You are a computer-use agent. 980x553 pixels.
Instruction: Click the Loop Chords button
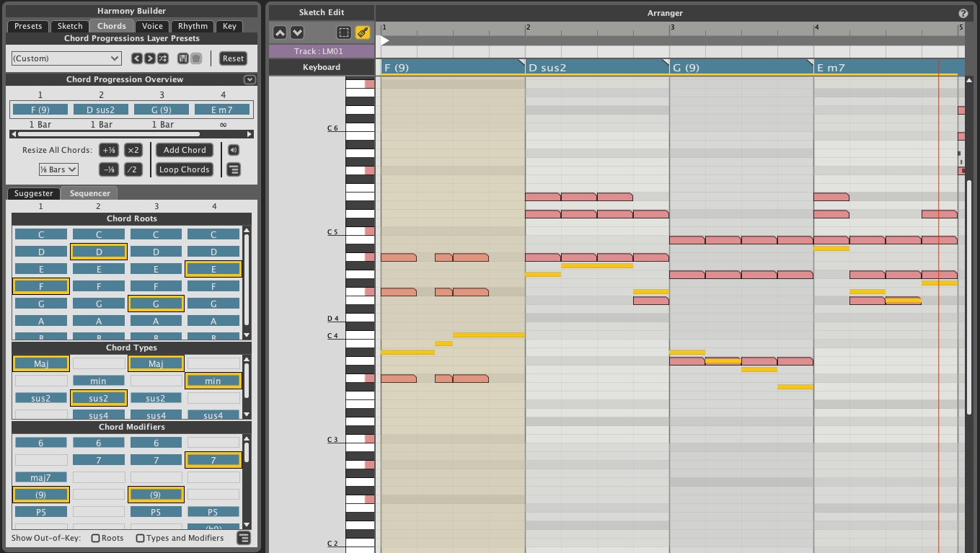(x=185, y=169)
